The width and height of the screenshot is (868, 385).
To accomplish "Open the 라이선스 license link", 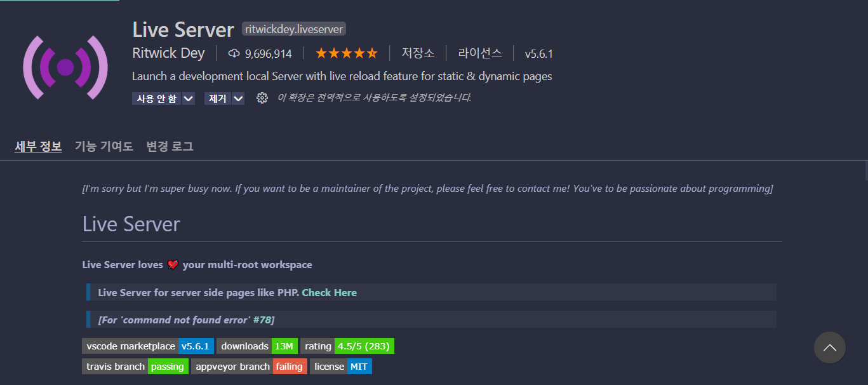I will [x=480, y=53].
